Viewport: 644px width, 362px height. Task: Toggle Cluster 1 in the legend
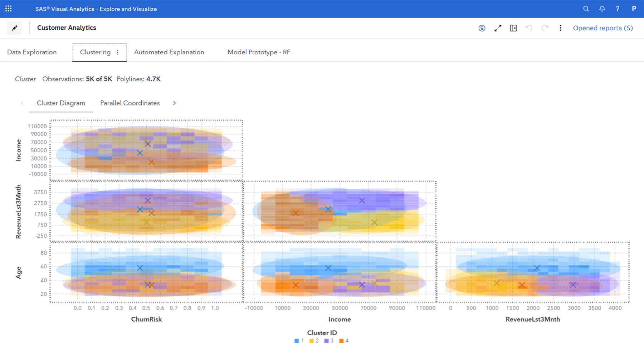coord(300,340)
